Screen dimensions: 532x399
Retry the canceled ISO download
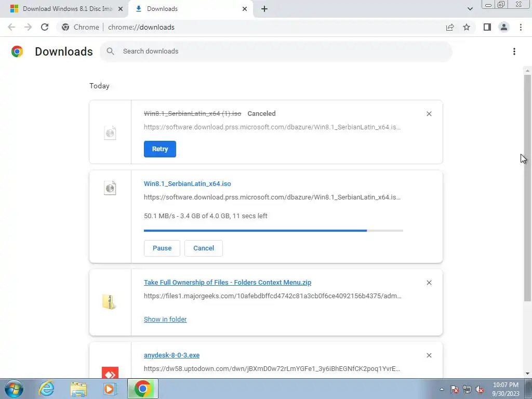click(x=160, y=149)
